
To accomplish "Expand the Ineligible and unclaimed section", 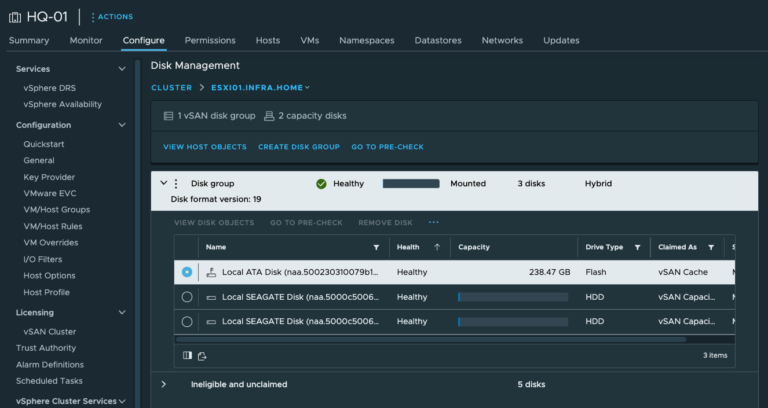I will (163, 384).
